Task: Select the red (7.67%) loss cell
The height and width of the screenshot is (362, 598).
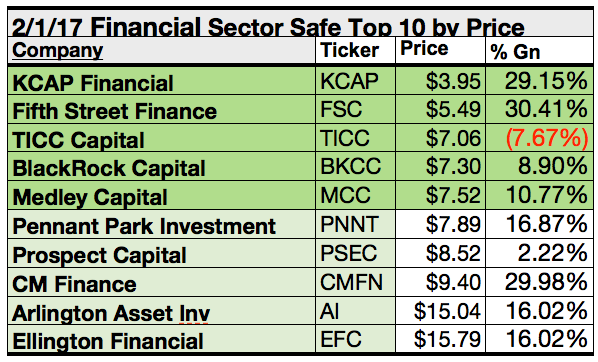Action: [x=539, y=138]
